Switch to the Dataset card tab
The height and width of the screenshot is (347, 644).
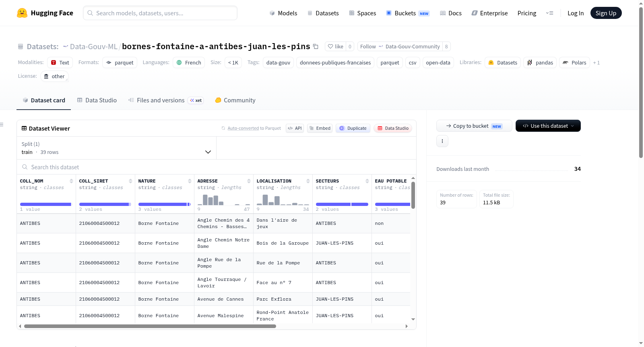43,100
